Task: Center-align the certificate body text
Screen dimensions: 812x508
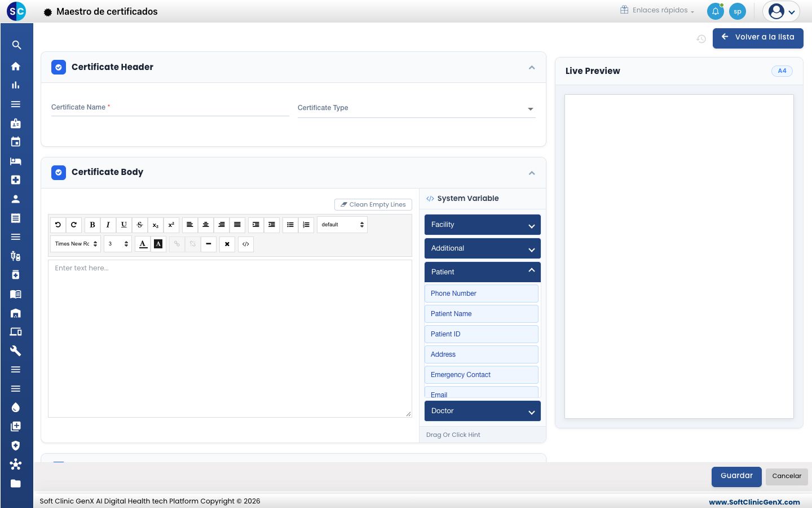Action: [206, 225]
